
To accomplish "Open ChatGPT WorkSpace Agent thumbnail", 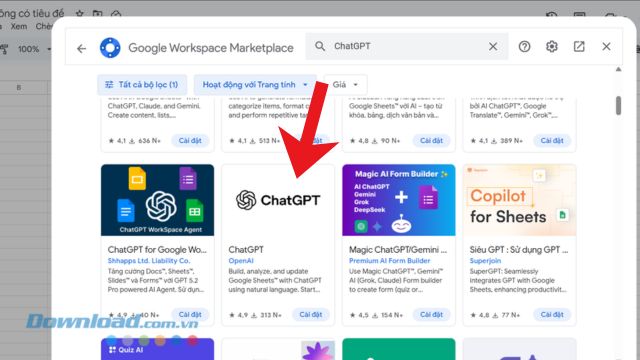I will point(158,200).
